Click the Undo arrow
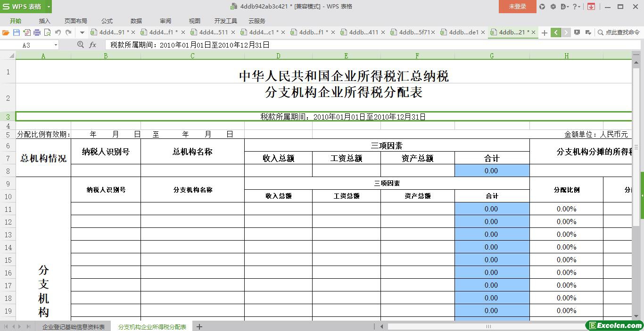The height and width of the screenshot is (331, 644). point(58,32)
